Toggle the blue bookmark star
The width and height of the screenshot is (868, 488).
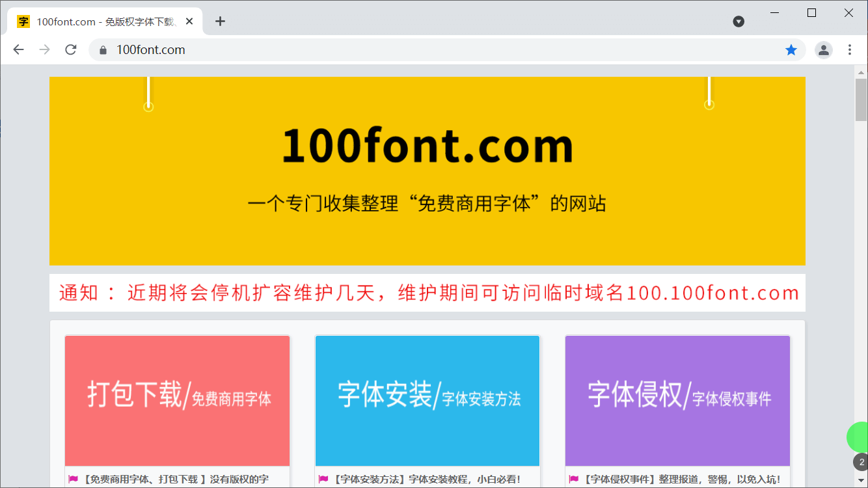coord(791,50)
